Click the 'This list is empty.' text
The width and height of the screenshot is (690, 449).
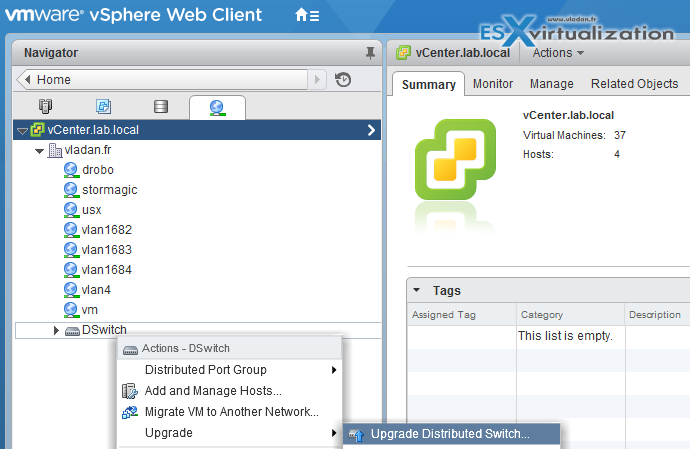click(565, 336)
